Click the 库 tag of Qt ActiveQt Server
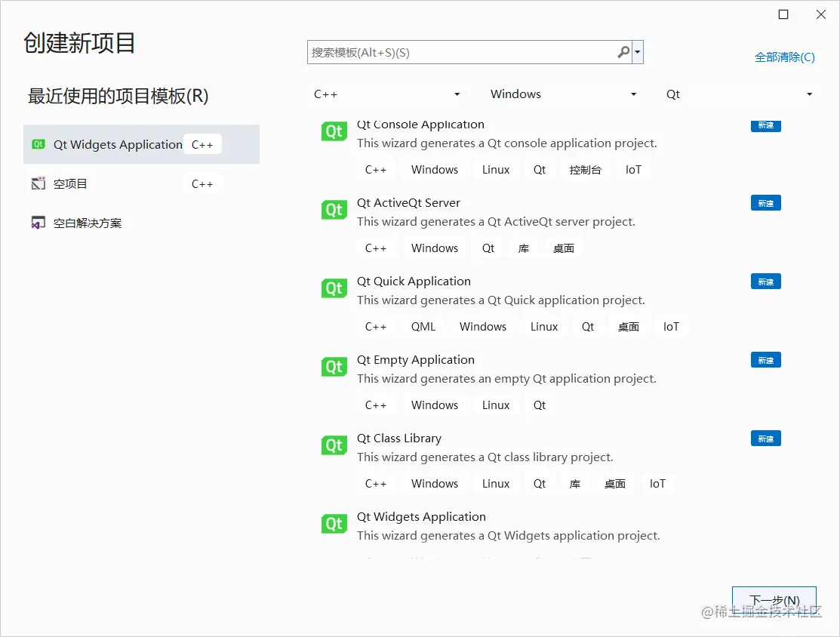This screenshot has height=637, width=840. [523, 248]
